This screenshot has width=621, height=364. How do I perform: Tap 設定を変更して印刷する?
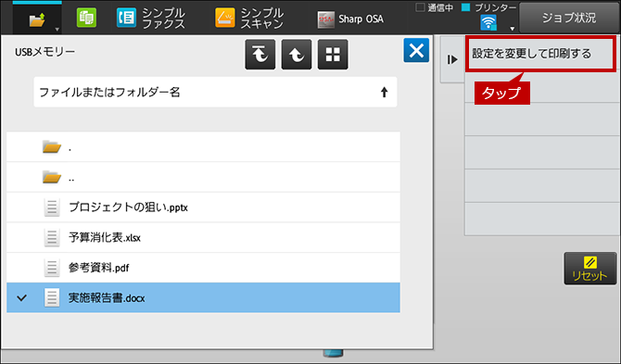point(540,54)
